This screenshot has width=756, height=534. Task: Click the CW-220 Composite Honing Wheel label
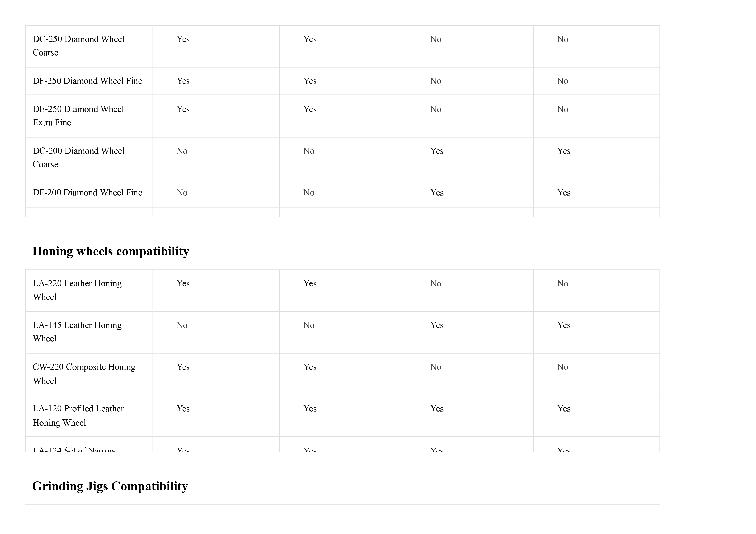pos(84,374)
